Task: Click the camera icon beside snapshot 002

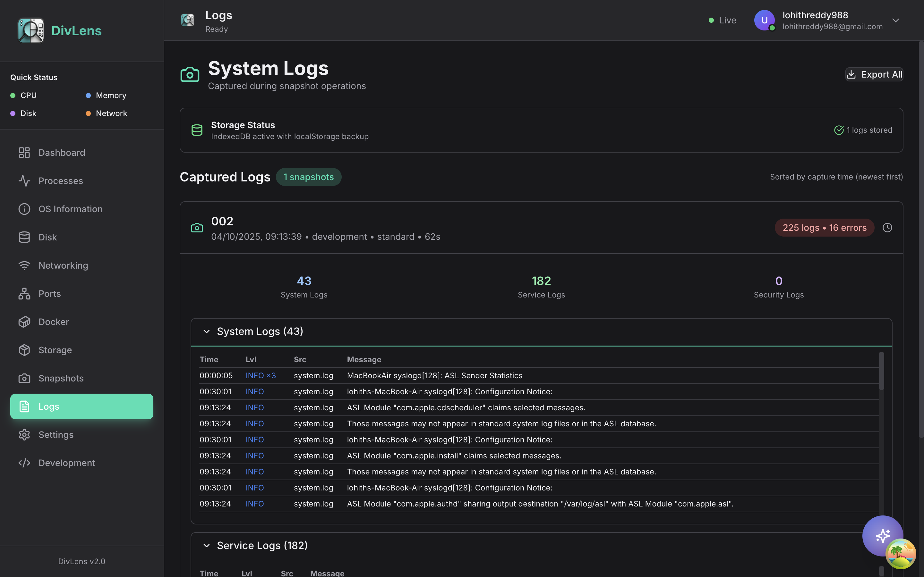Action: (197, 228)
